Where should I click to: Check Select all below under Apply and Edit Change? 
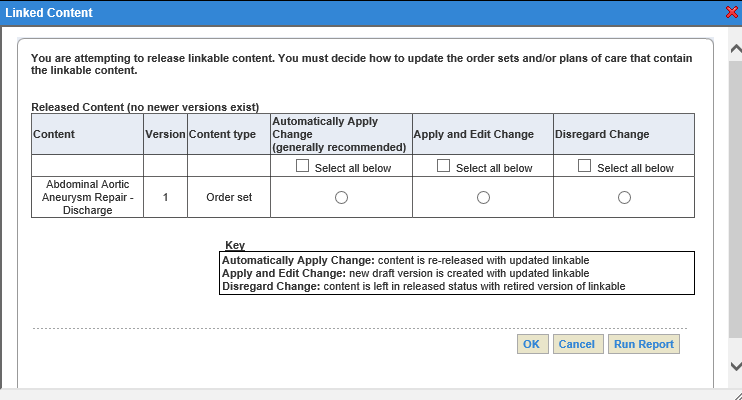443,166
